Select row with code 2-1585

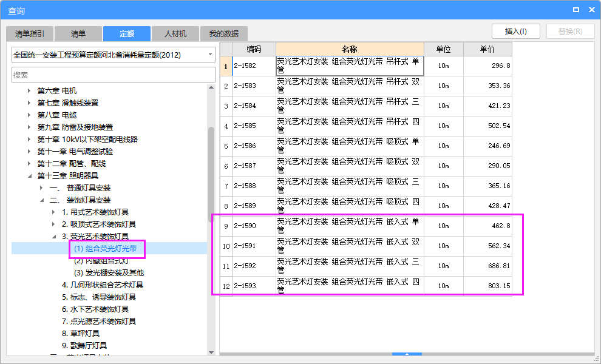366,126
